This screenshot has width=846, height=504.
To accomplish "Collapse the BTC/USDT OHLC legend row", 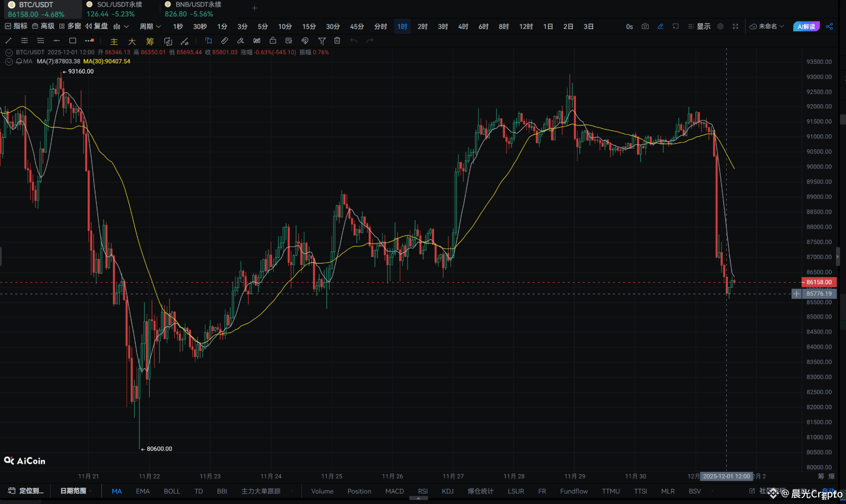I will pyautogui.click(x=9, y=52).
